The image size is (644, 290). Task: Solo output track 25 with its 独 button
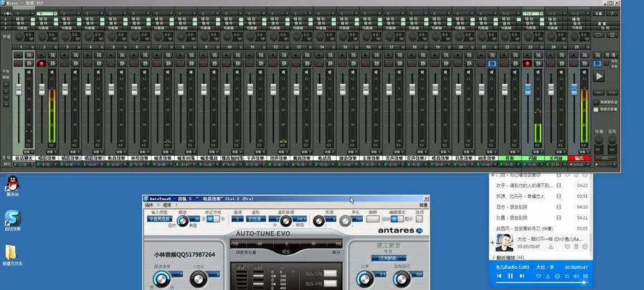pyautogui.click(x=585, y=55)
